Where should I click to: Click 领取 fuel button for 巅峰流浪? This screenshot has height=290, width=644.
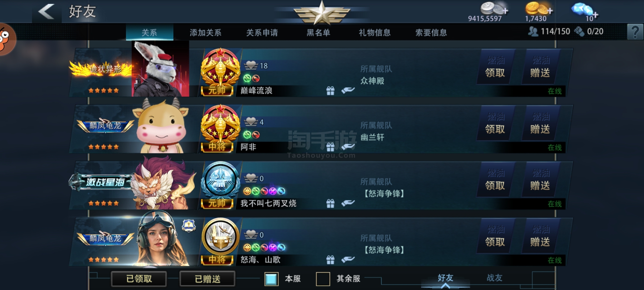click(495, 67)
